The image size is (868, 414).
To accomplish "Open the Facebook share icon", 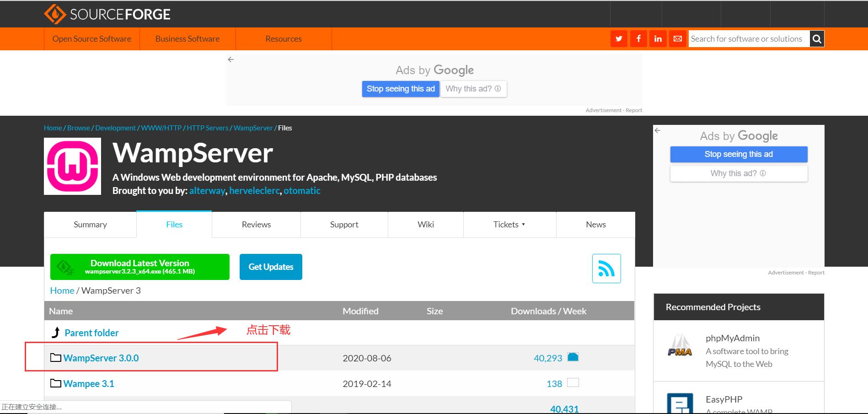I will point(638,39).
